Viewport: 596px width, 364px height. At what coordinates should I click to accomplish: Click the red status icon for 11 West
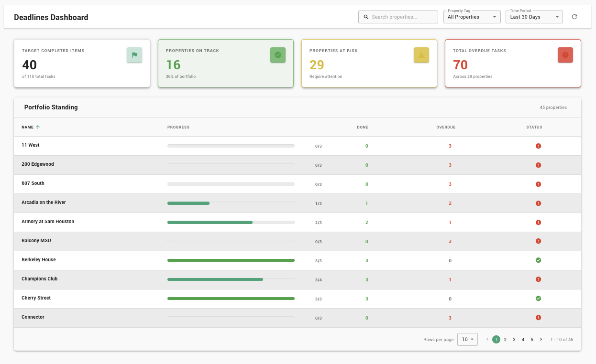[x=538, y=146]
